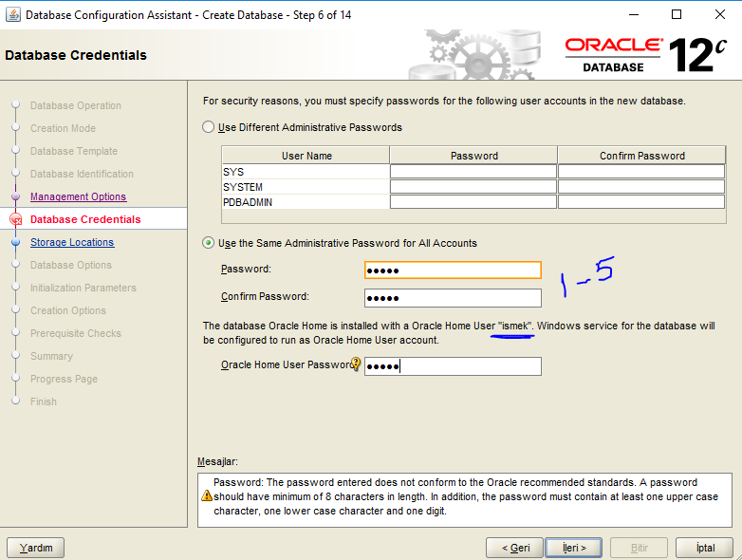Click the Finish step

[x=44, y=401]
